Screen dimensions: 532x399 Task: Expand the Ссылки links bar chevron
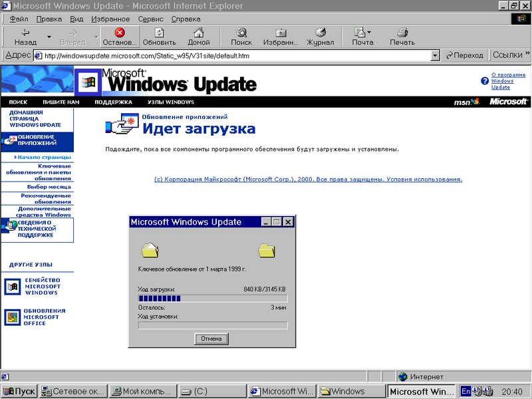527,53
